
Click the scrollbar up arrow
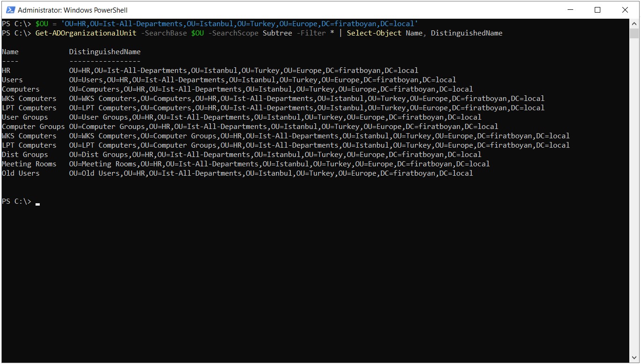tap(634, 23)
